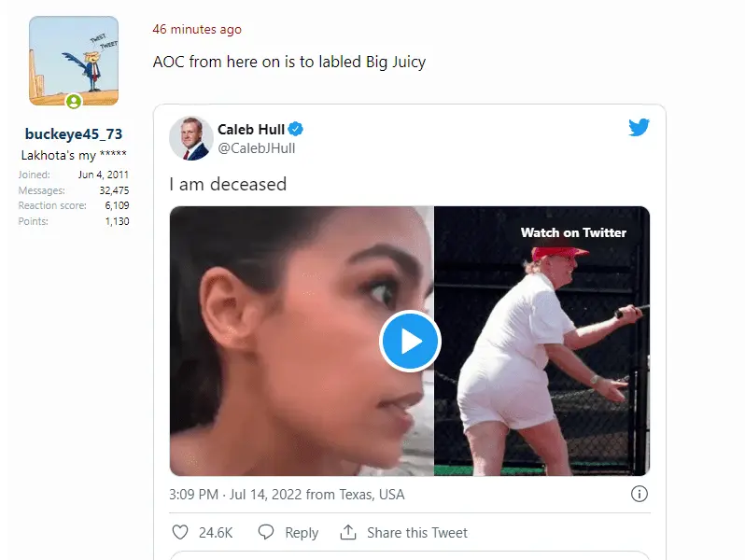Play the embedded tweet video
This screenshot has height=560, width=745.
point(410,342)
